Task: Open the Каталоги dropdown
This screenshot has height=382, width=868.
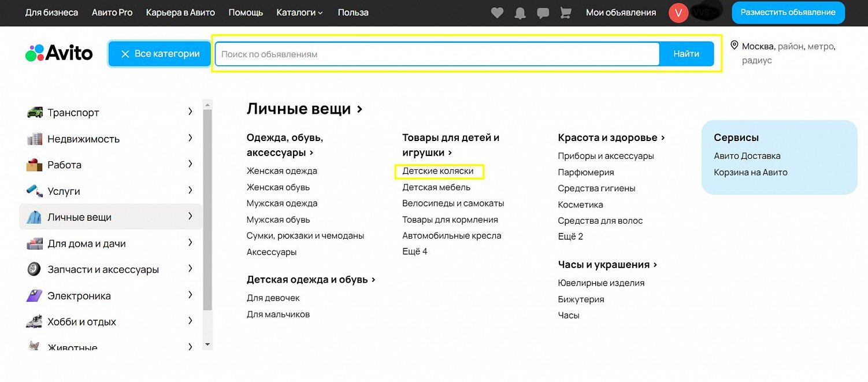Action: [x=300, y=12]
